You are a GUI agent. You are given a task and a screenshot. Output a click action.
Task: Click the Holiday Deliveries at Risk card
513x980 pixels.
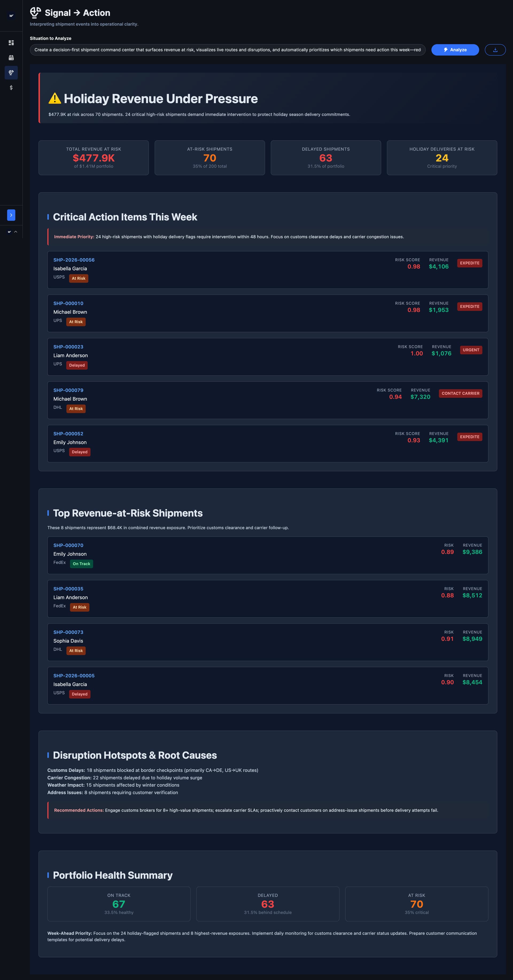coord(441,158)
